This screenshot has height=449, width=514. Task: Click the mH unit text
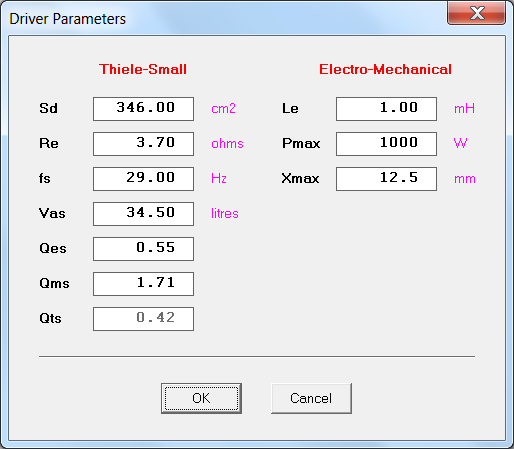(x=464, y=109)
